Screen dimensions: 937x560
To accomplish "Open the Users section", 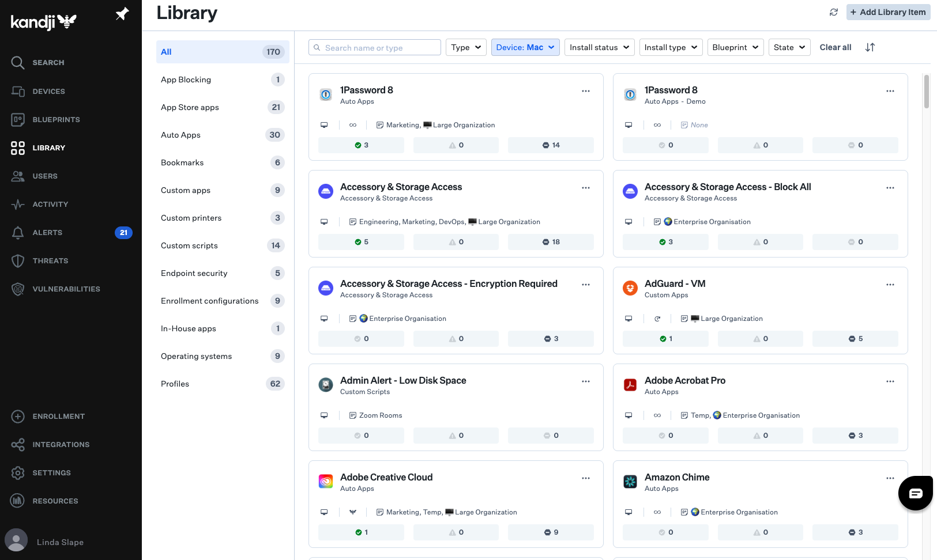I will tap(34, 176).
